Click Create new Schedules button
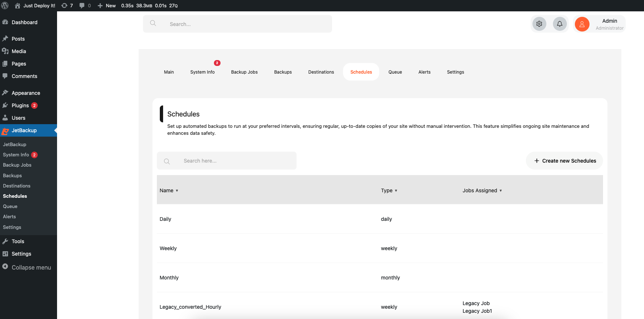Screen dimensions: 644x319 coord(564,161)
